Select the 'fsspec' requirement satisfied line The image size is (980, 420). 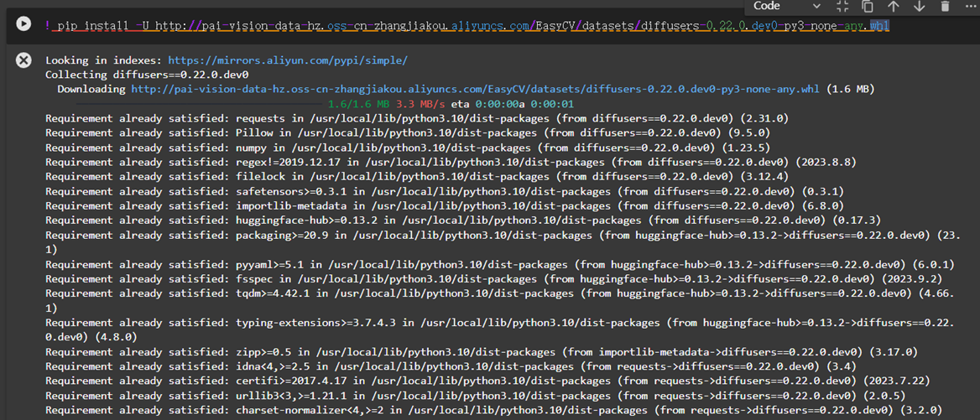[493, 279]
